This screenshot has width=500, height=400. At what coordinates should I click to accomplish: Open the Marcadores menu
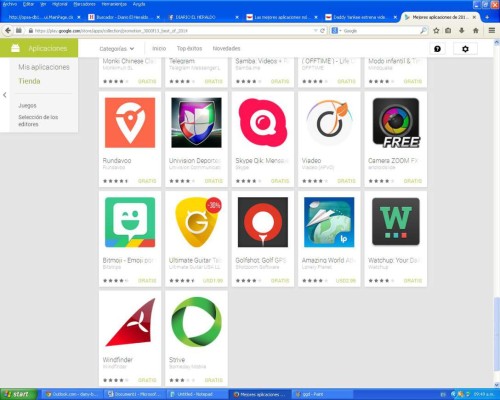[84, 4]
